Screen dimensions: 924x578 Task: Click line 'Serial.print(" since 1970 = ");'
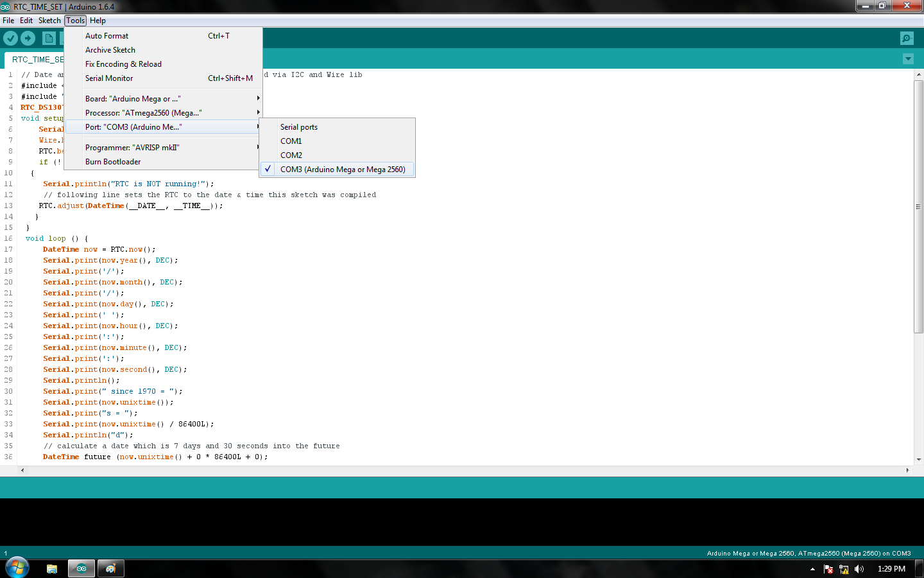click(113, 391)
